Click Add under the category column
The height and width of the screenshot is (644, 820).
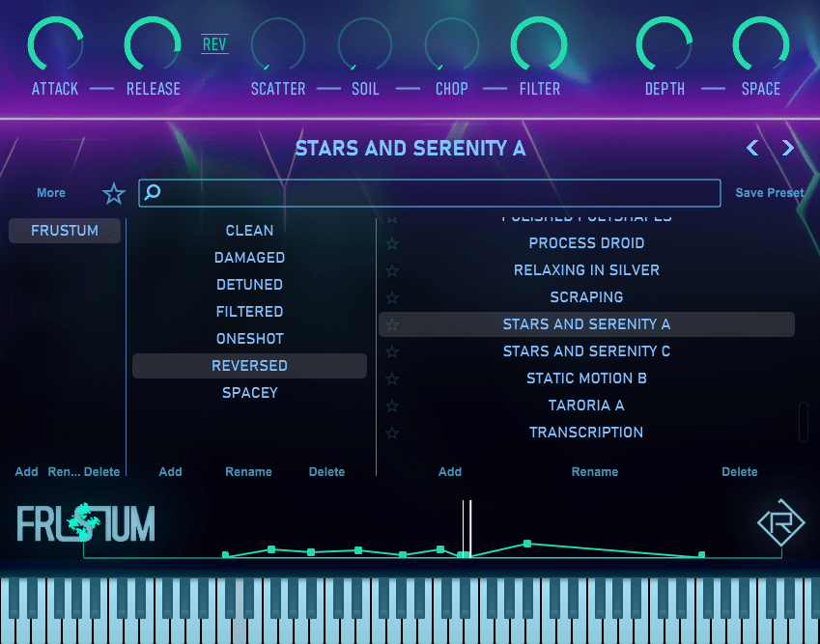(x=171, y=472)
